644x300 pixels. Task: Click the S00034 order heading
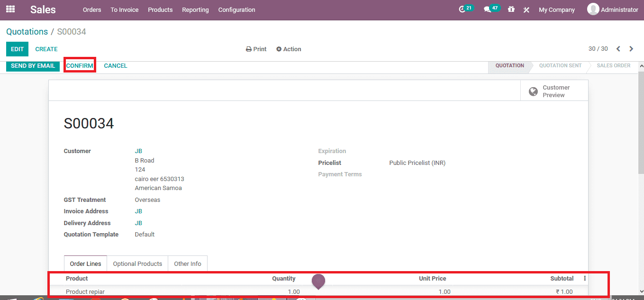pos(89,124)
